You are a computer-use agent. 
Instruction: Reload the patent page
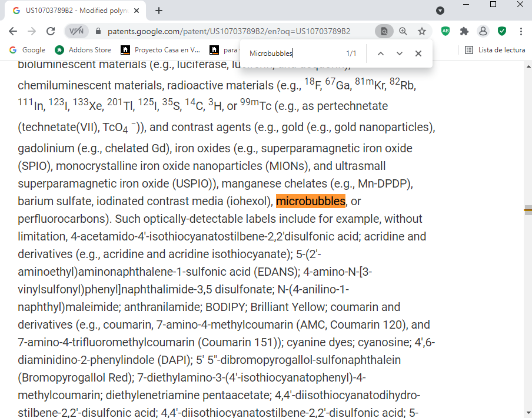coord(51,31)
